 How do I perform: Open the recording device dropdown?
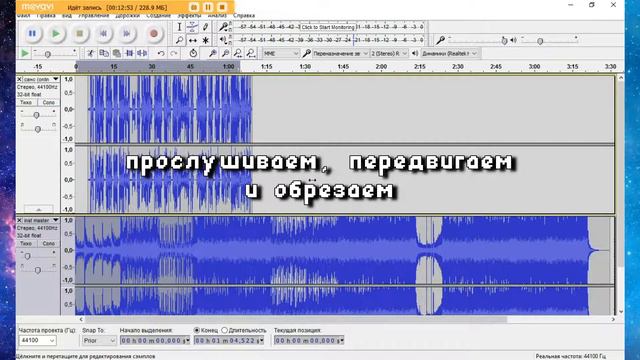pyautogui.click(x=340, y=53)
